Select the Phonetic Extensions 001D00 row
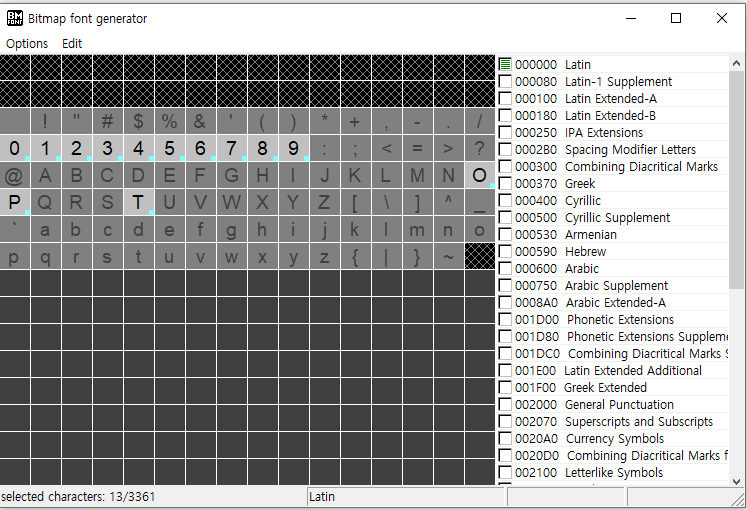The image size is (747, 510). [x=613, y=320]
